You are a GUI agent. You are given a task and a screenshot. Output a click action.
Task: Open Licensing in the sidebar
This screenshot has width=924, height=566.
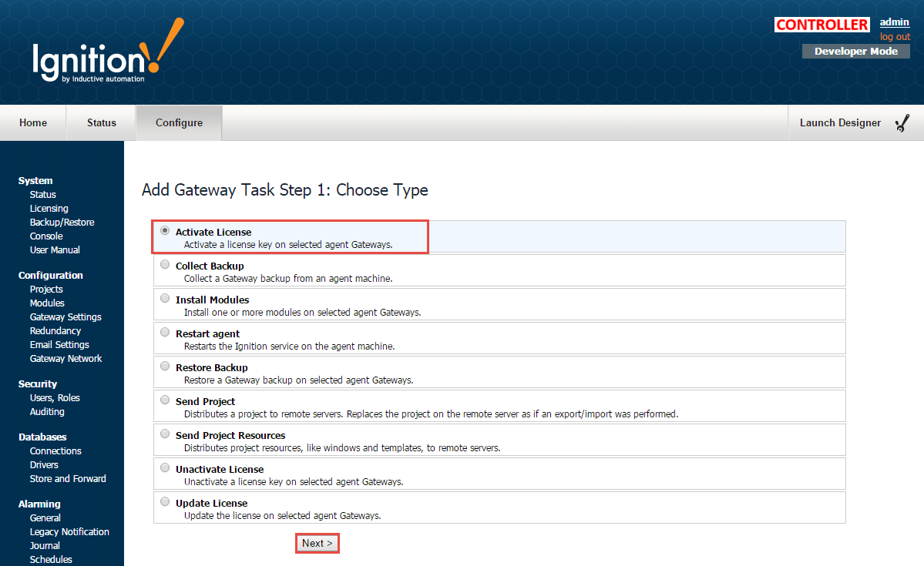49,209
